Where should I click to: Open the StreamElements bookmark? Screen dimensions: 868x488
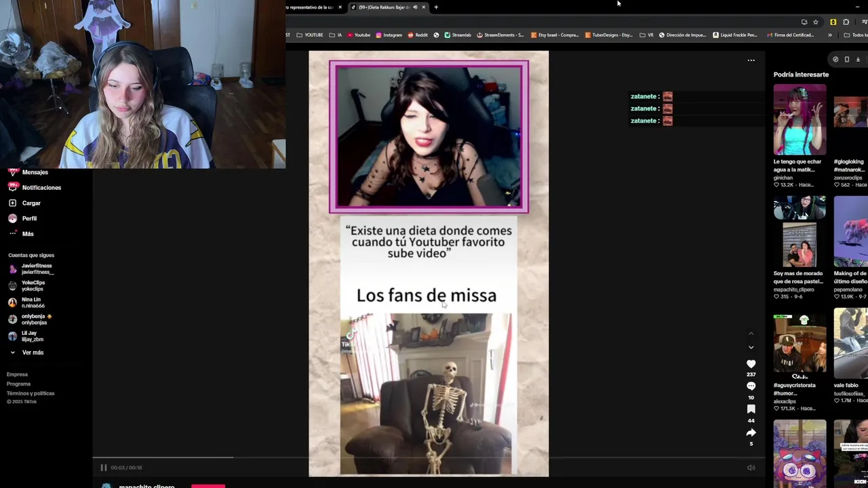pyautogui.click(x=500, y=35)
